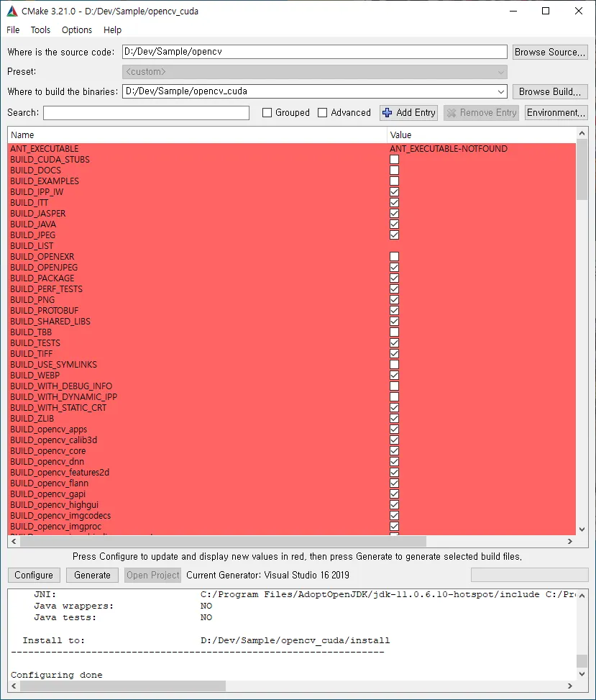Click the Value column header

482,135
